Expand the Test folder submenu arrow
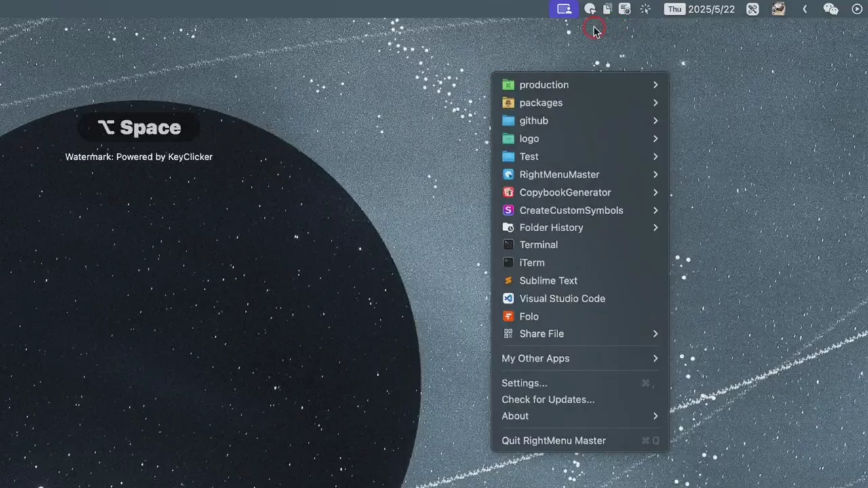Image resolution: width=868 pixels, height=488 pixels. click(x=655, y=157)
